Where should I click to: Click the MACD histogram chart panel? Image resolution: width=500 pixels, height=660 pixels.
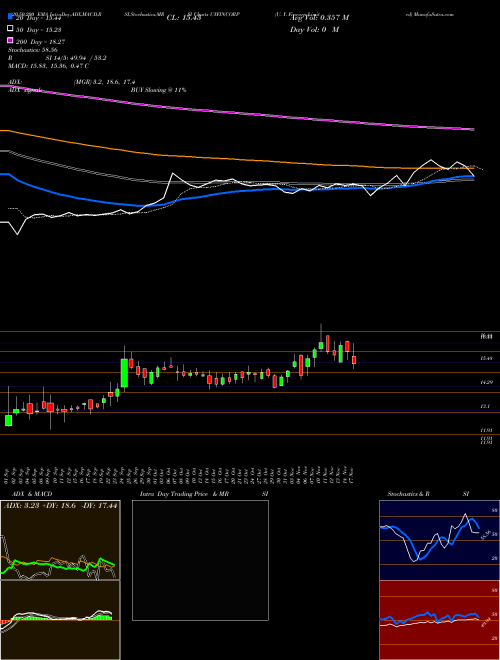(60, 620)
